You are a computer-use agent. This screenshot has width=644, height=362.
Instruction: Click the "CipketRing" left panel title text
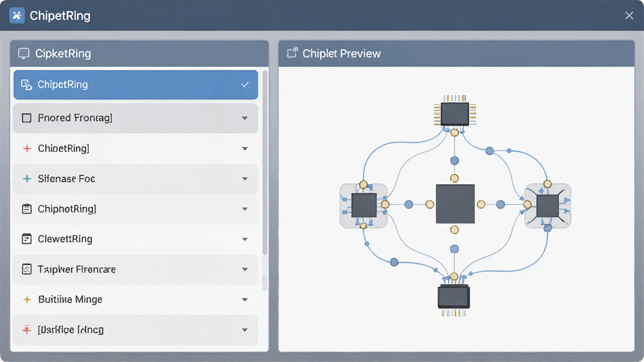(x=64, y=54)
